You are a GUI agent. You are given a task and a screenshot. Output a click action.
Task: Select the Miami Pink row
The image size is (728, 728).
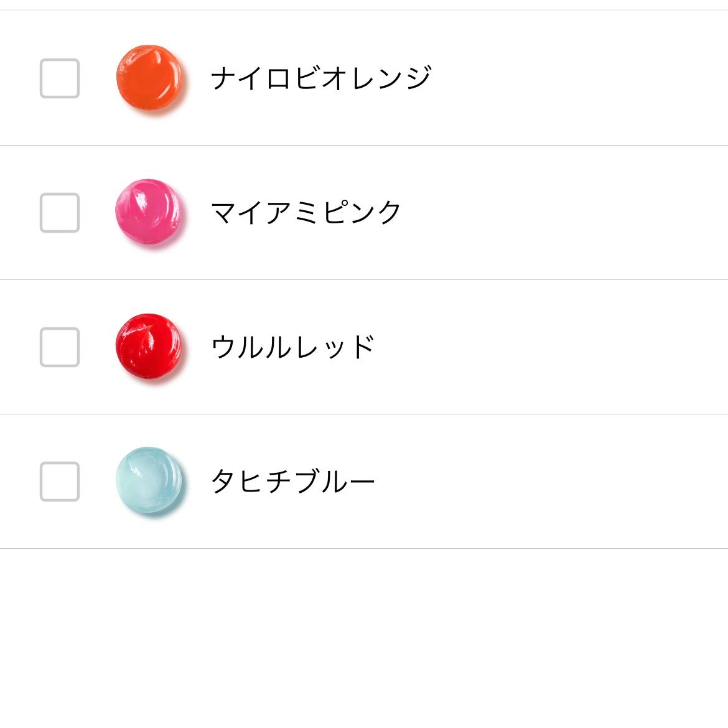coord(364,213)
